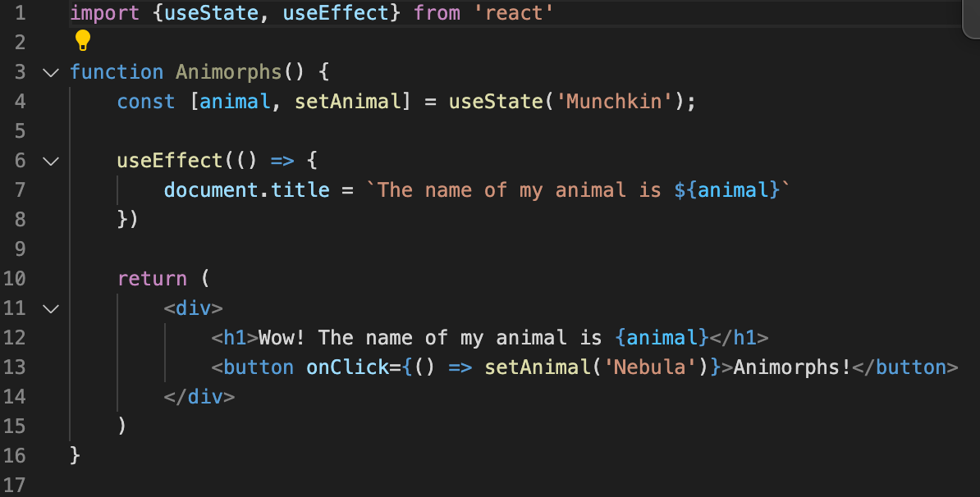Click the 'react' module string

pyautogui.click(x=514, y=13)
